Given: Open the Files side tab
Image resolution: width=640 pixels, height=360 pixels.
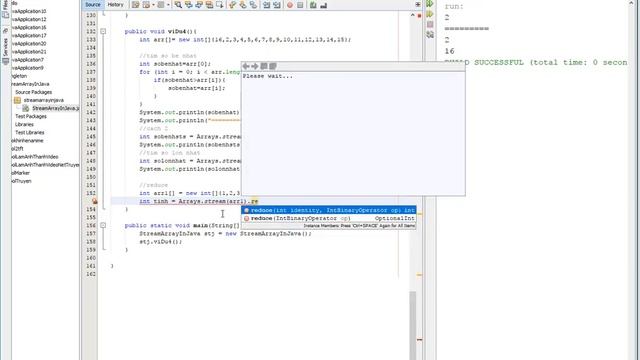Looking at the screenshot, I should tap(5, 9).
